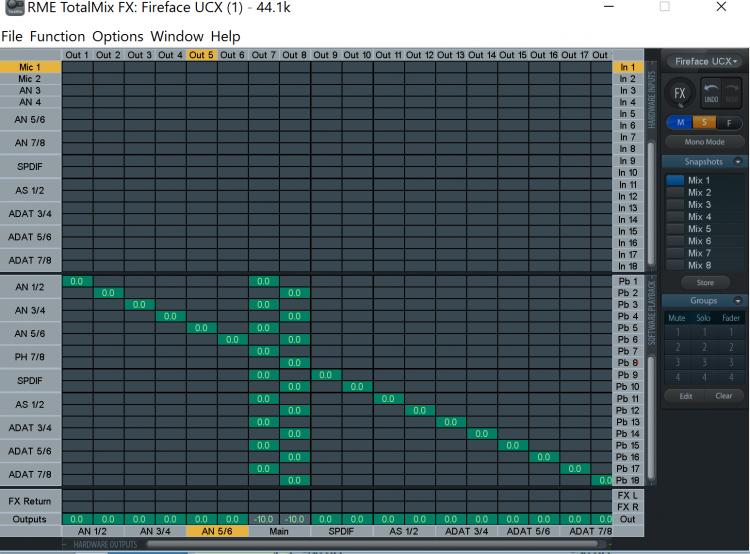Image resolution: width=750 pixels, height=554 pixels.
Task: Select the Out 1 column header
Action: pyautogui.click(x=77, y=55)
